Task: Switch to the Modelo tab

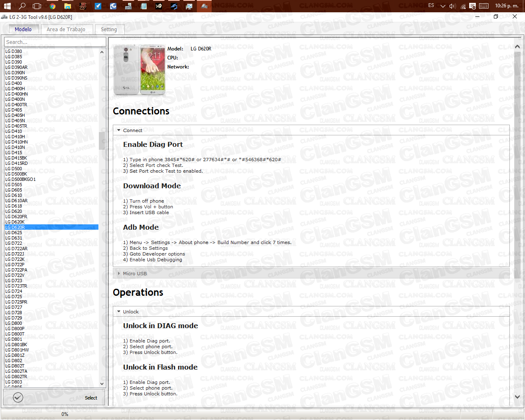Action: (x=23, y=29)
